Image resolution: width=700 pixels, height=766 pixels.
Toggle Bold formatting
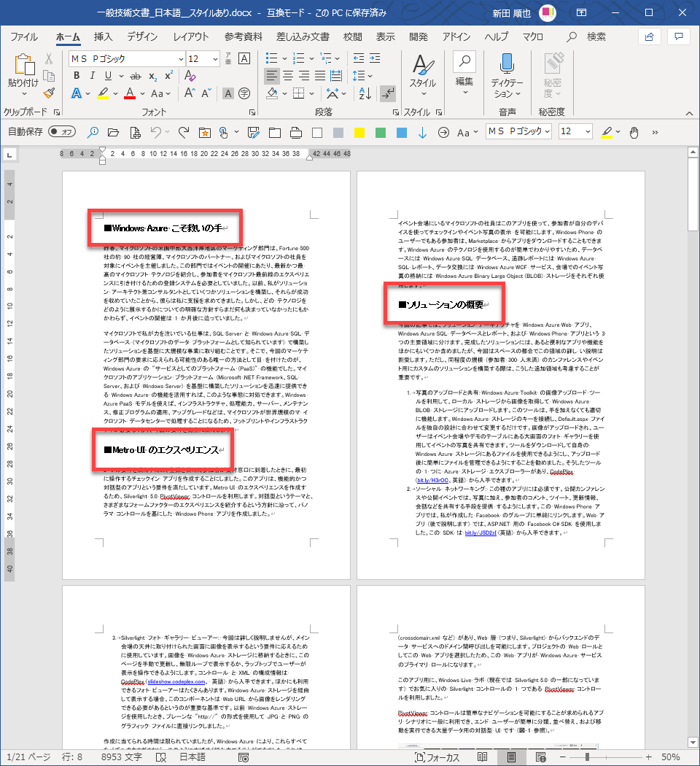(77, 76)
